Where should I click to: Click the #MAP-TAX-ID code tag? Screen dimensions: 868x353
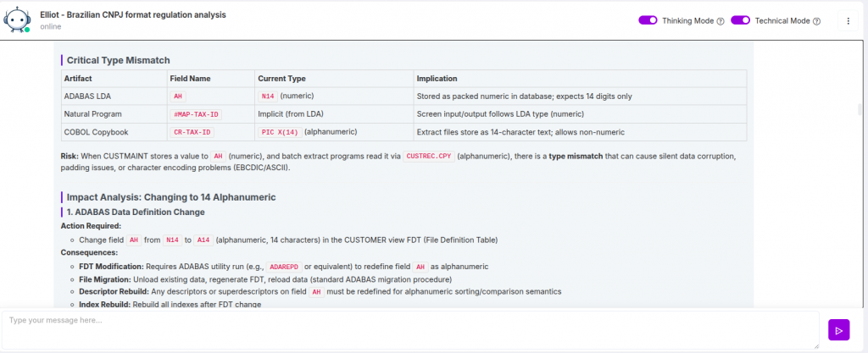tap(196, 114)
